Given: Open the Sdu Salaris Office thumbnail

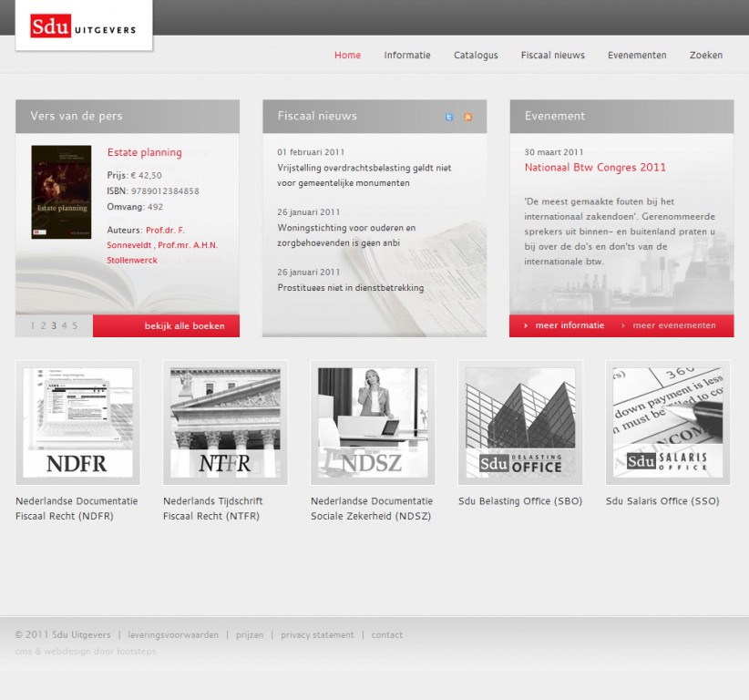Looking at the screenshot, I should pos(668,422).
